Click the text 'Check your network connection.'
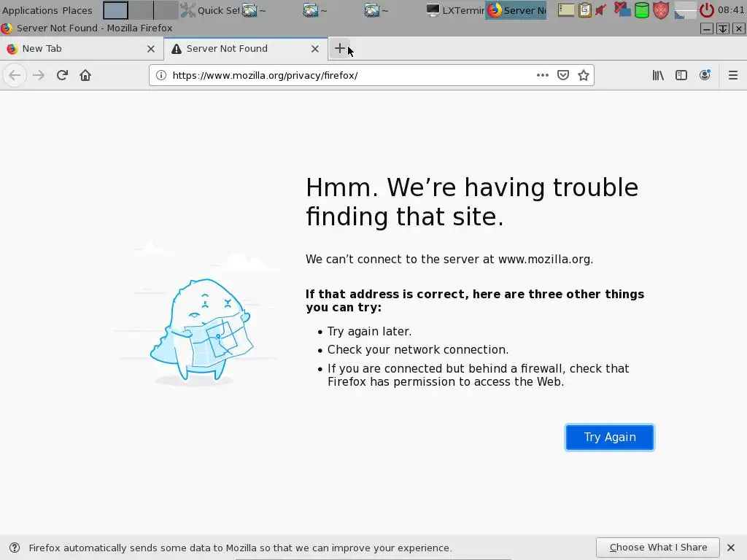Screen dimensions: 747x560 coord(418,349)
